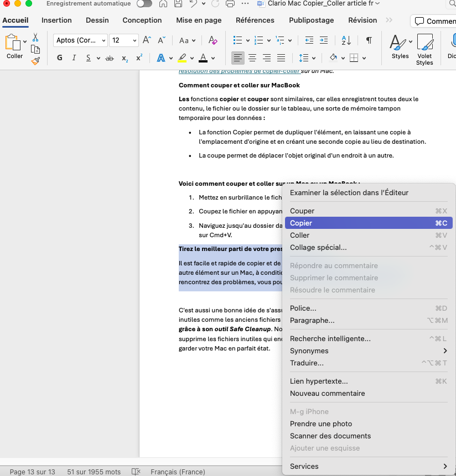Click the increase indent icon
The width and height of the screenshot is (456, 476).
pyautogui.click(x=324, y=40)
